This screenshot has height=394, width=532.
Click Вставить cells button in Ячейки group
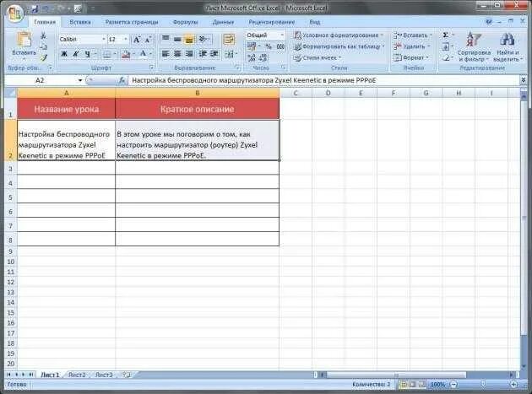pyautogui.click(x=413, y=35)
